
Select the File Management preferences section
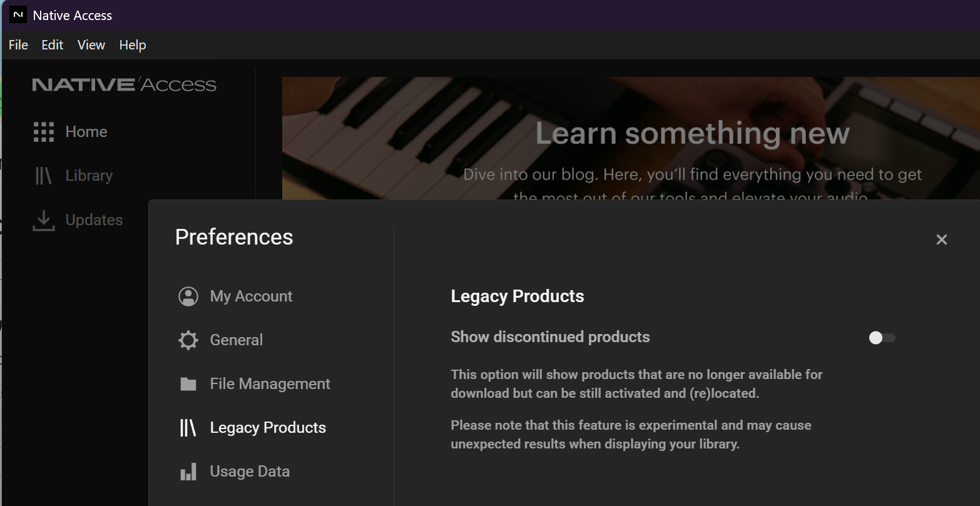click(x=270, y=384)
